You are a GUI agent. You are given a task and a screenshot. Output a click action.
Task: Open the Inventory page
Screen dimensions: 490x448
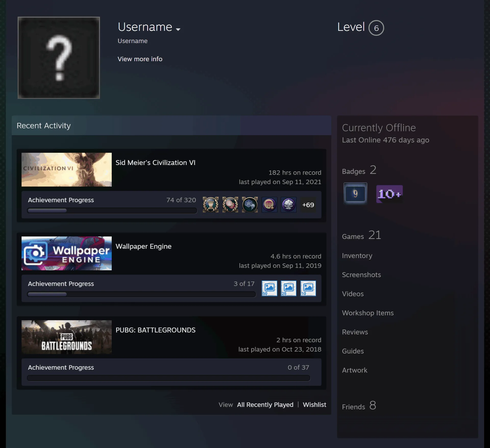[357, 255]
